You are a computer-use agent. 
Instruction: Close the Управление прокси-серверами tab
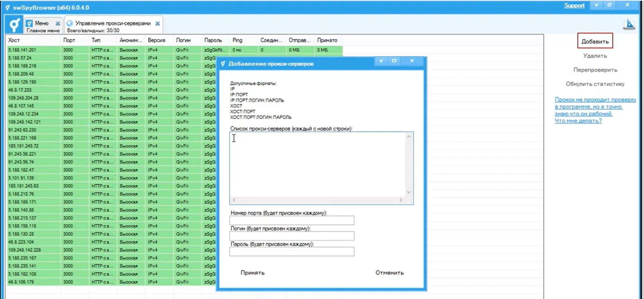tap(158, 23)
